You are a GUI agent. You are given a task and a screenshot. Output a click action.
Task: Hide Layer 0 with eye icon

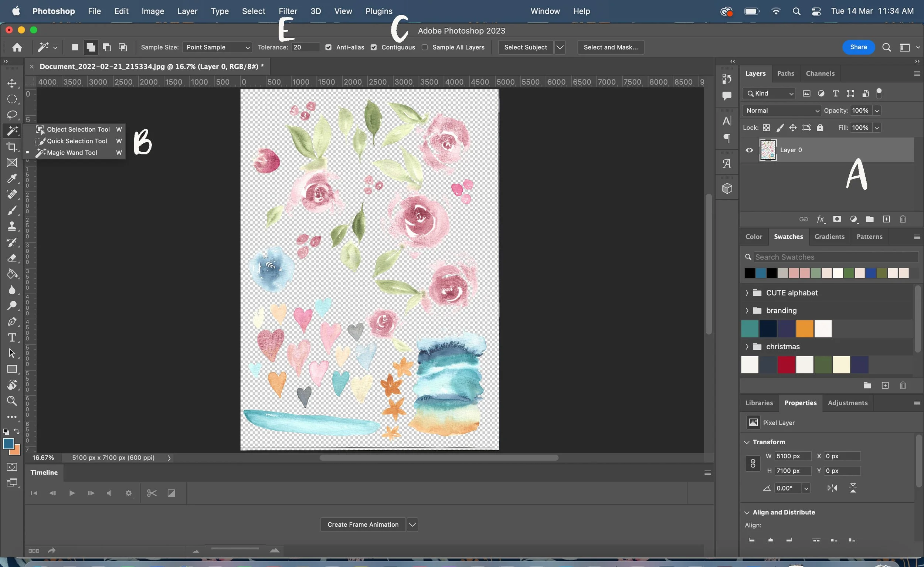click(749, 150)
